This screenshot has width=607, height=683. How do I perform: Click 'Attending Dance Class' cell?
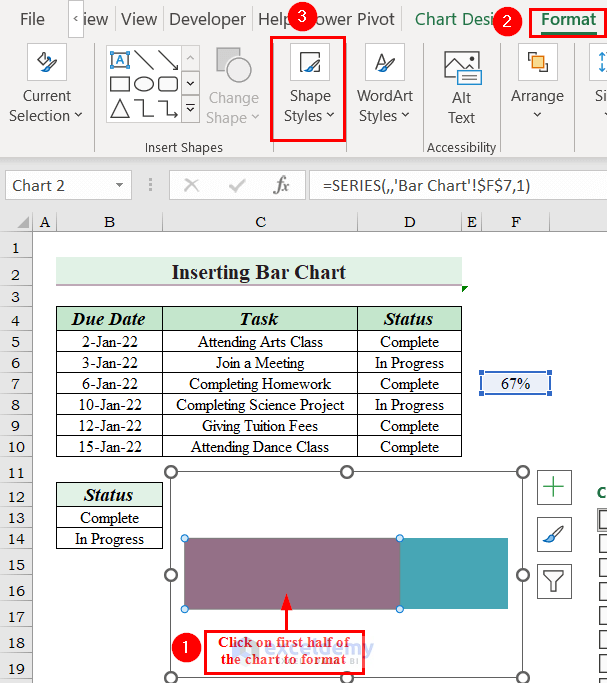(260, 446)
